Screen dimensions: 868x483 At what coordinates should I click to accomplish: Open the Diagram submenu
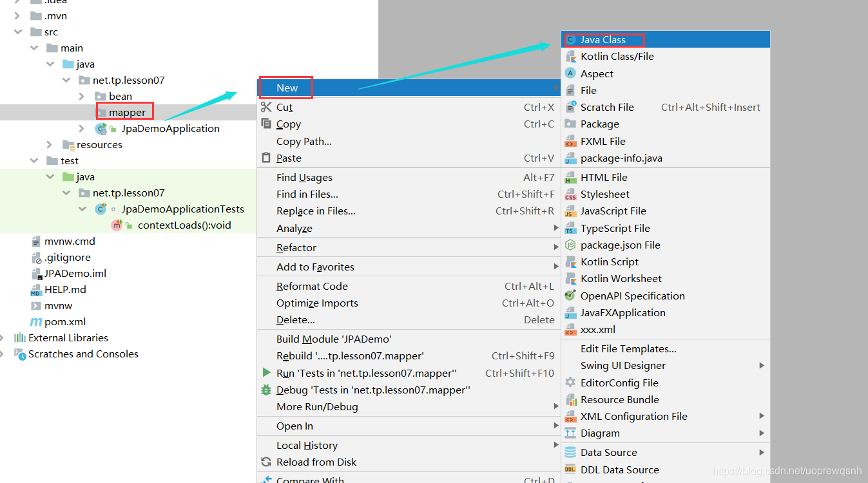click(x=666, y=433)
